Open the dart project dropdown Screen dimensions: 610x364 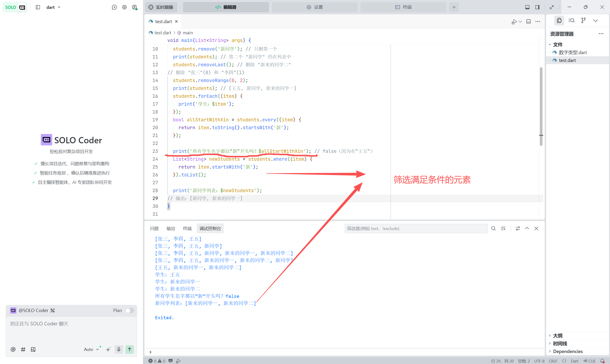(x=53, y=7)
